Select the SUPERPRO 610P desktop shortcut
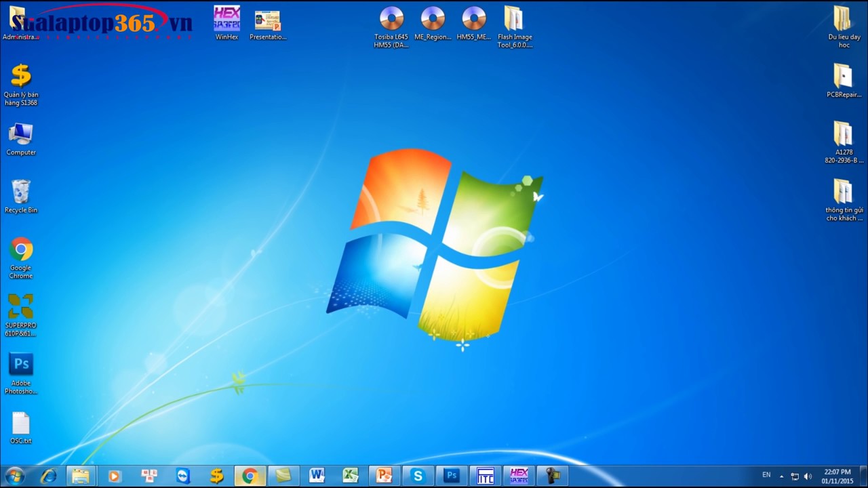This screenshot has height=488, width=868. point(21,315)
